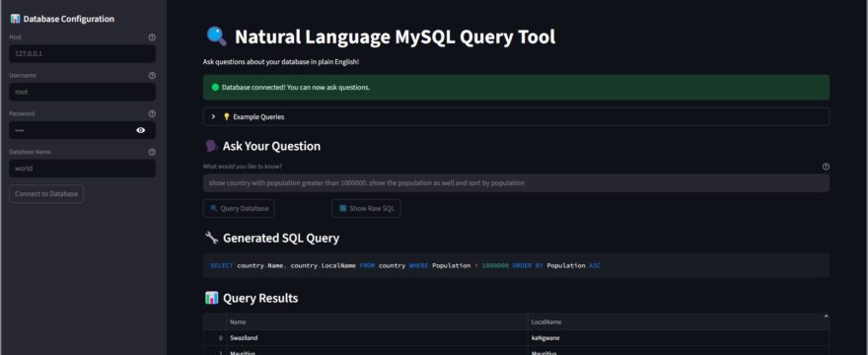
Task: Click the natural language question input box
Action: pos(516,182)
